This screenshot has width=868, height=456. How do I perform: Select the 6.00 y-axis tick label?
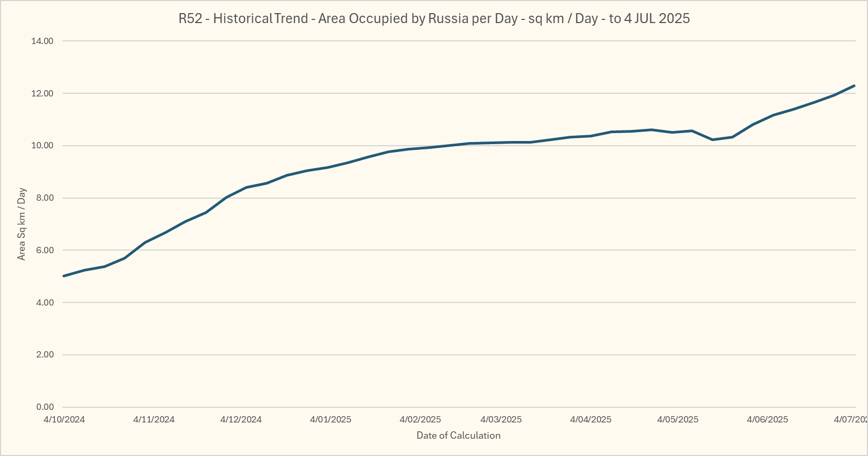coord(44,251)
